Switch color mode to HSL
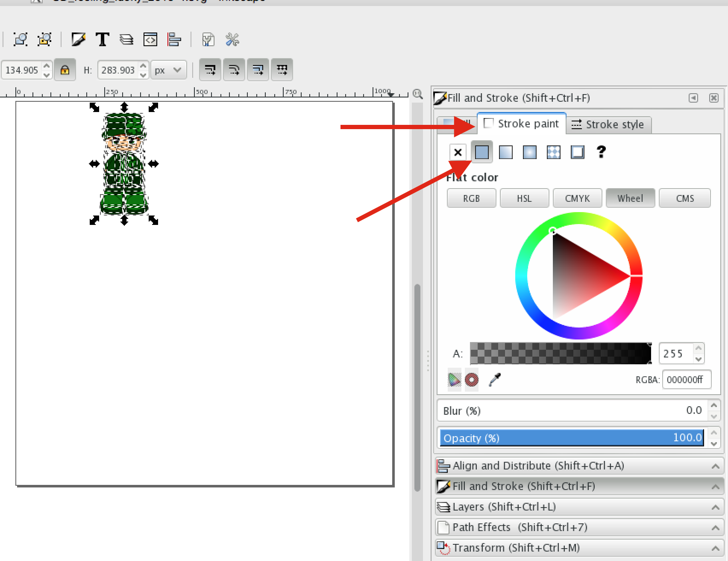The width and height of the screenshot is (728, 561). (x=525, y=198)
